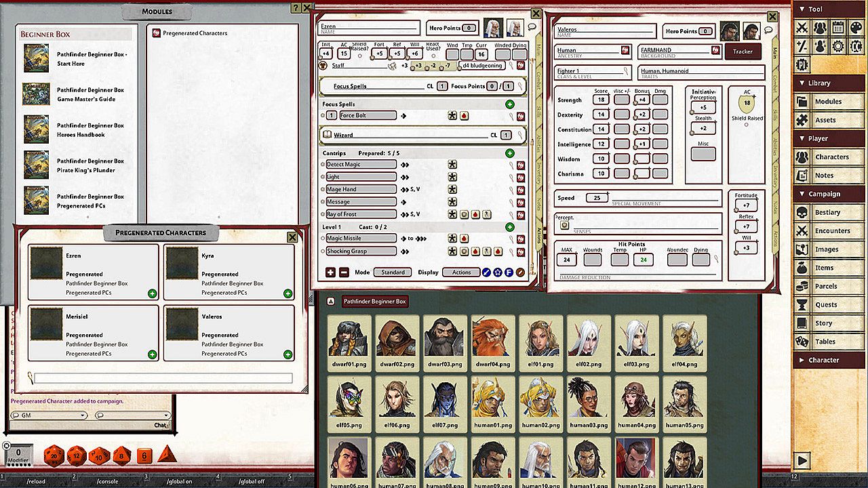Select the d4 die

coord(167,455)
